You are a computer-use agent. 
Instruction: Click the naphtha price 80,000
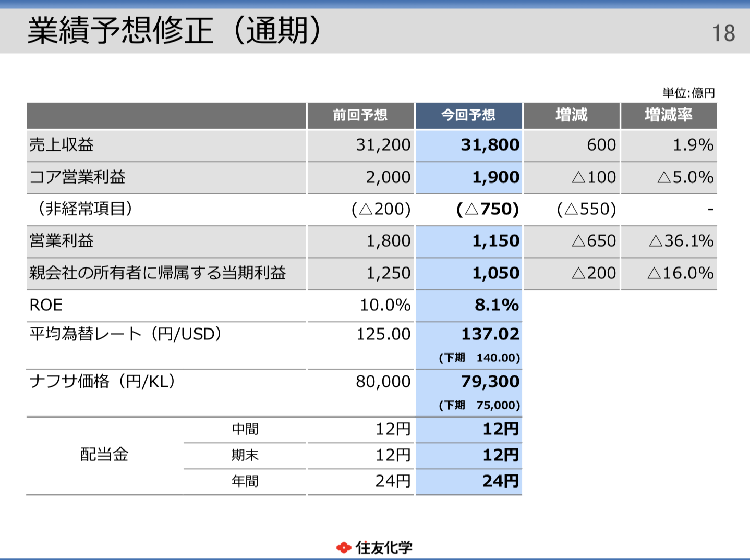[x=383, y=382]
